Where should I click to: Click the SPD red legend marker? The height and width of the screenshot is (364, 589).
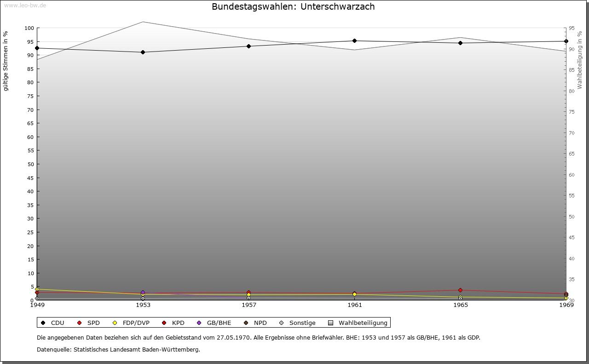tap(80, 323)
